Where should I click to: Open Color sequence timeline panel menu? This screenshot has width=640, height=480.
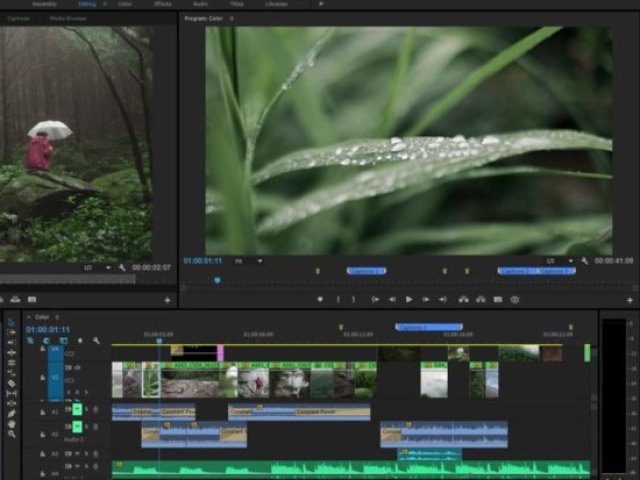tap(57, 317)
